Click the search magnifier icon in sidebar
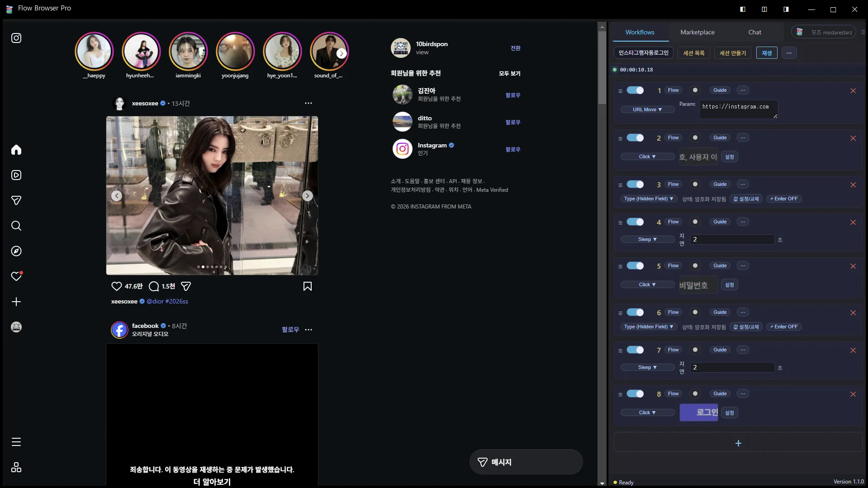Image resolution: width=868 pixels, height=488 pixels. [x=16, y=226]
